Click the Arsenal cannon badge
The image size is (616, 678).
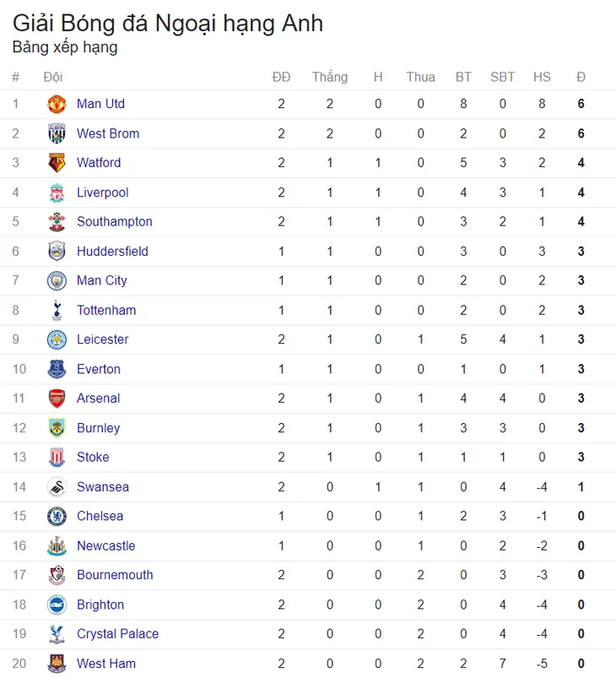point(57,399)
